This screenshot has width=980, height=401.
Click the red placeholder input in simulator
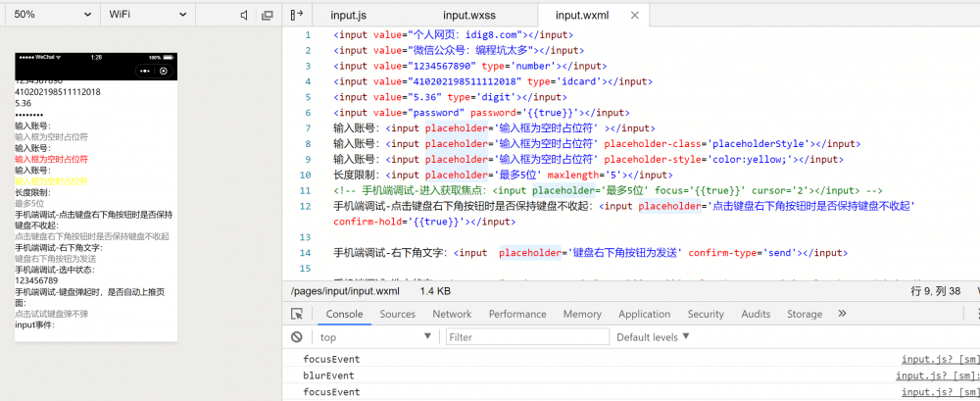[x=96, y=159]
